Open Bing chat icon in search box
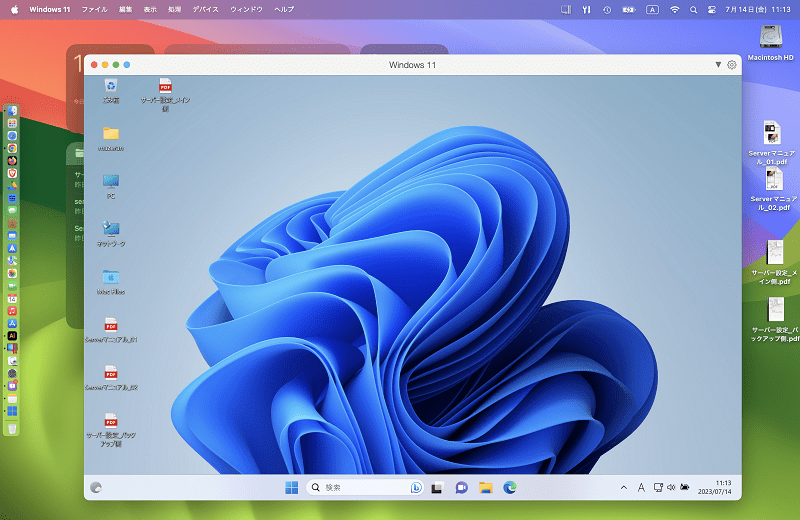This screenshot has width=800, height=520. click(416, 488)
